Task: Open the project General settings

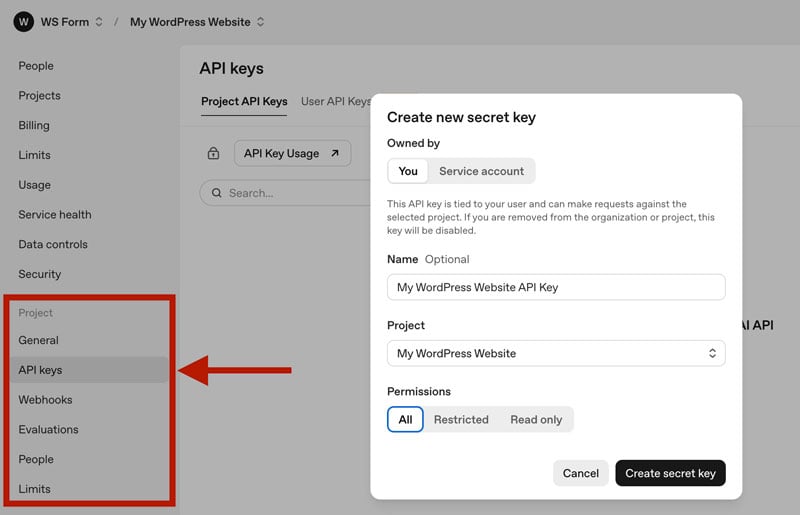Action: click(x=38, y=340)
